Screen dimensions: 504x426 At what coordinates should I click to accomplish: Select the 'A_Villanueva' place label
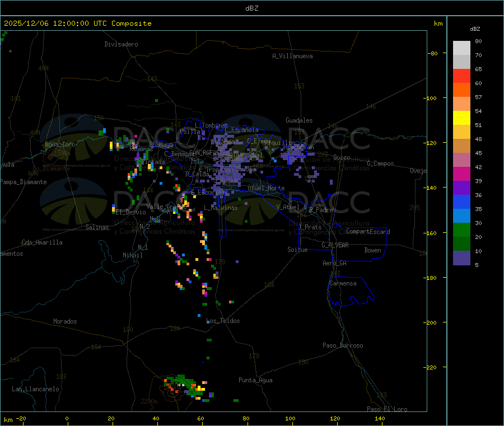pyautogui.click(x=292, y=56)
